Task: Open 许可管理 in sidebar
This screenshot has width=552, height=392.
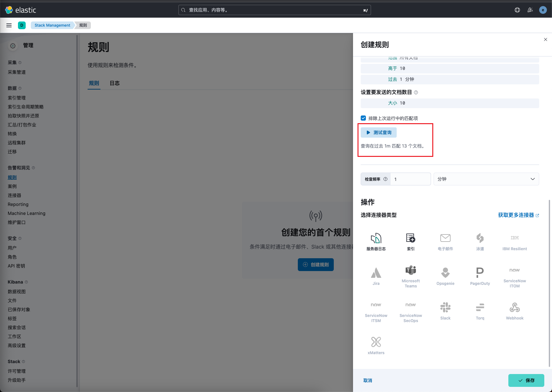Action: click(x=17, y=371)
